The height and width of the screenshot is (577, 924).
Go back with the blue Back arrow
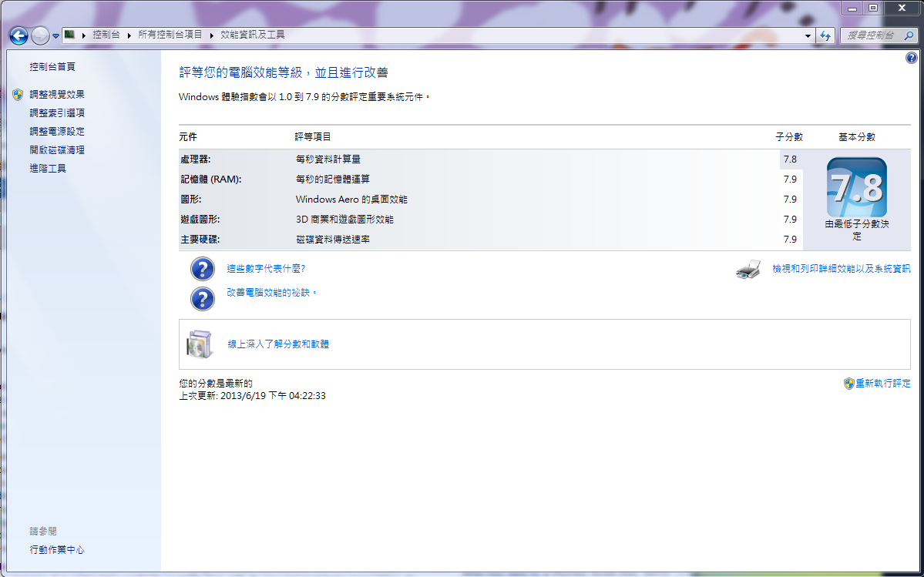[x=18, y=35]
